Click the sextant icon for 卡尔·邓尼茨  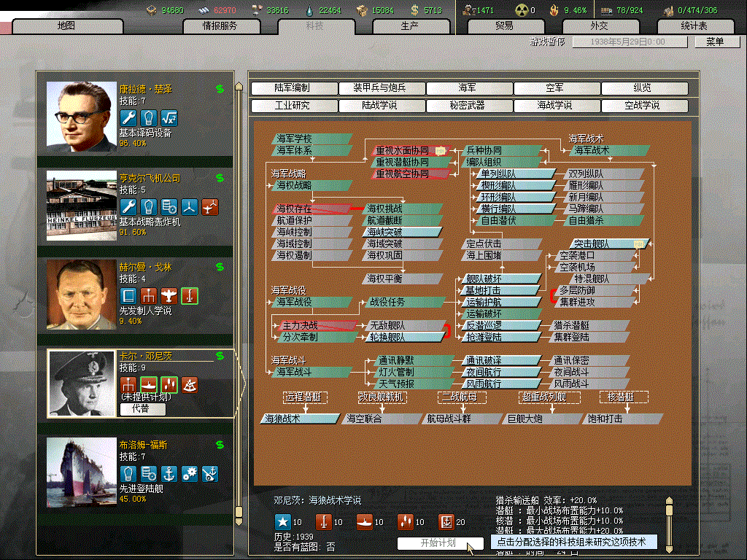click(x=190, y=384)
